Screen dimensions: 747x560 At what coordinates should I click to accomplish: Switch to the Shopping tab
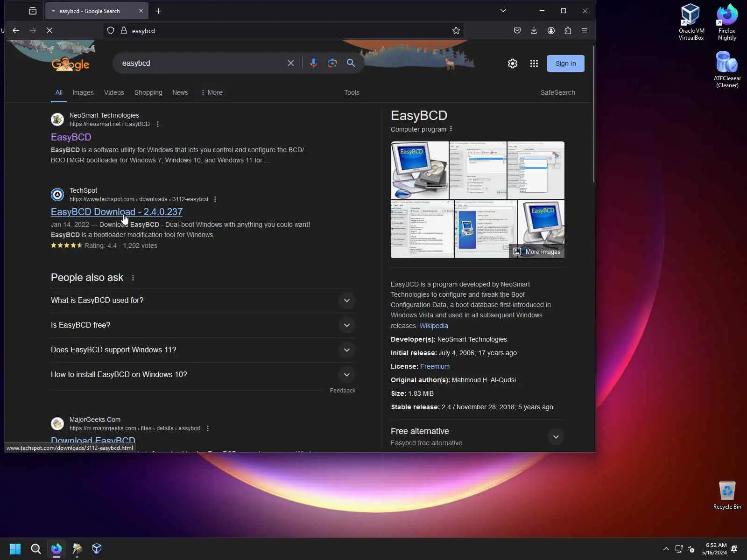(x=148, y=92)
